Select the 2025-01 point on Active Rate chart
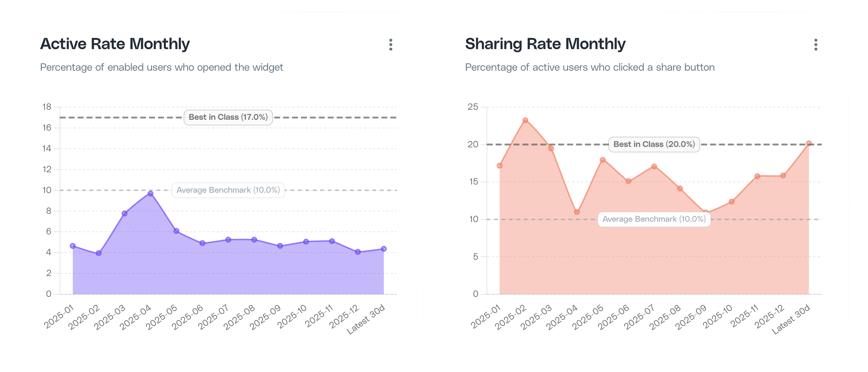 pos(72,246)
